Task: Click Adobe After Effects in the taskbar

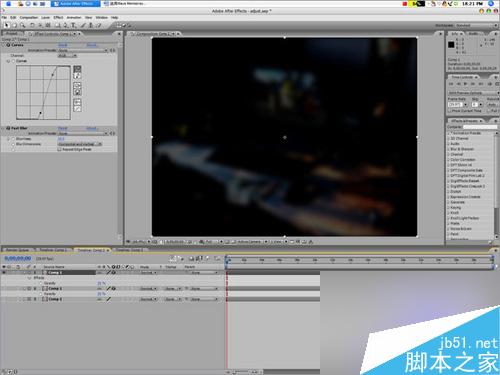Action: click(76, 4)
